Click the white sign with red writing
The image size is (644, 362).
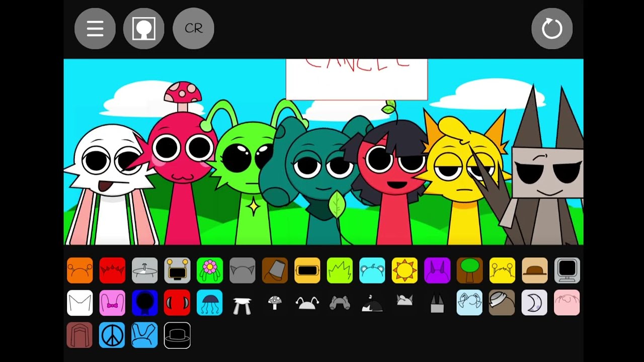[357, 79]
